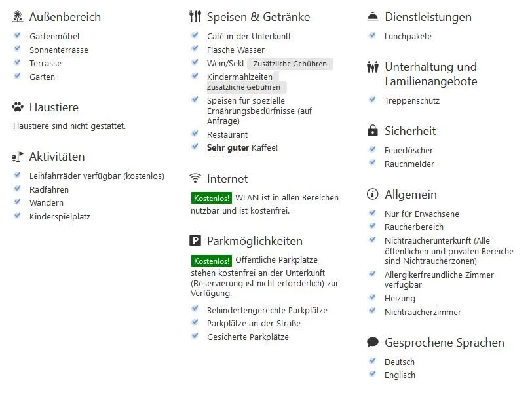
Task: Click the service bell Dienstleistungen icon
Action: 373,16
